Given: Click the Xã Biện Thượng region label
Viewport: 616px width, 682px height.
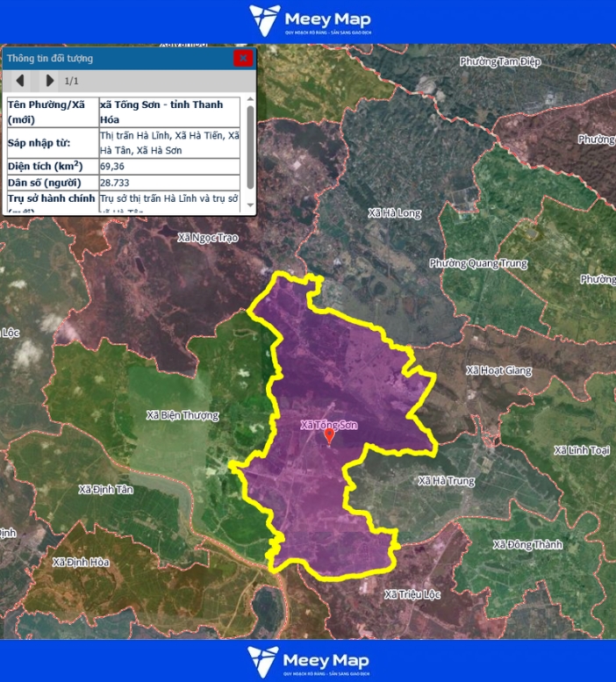Looking at the screenshot, I should (x=183, y=415).
